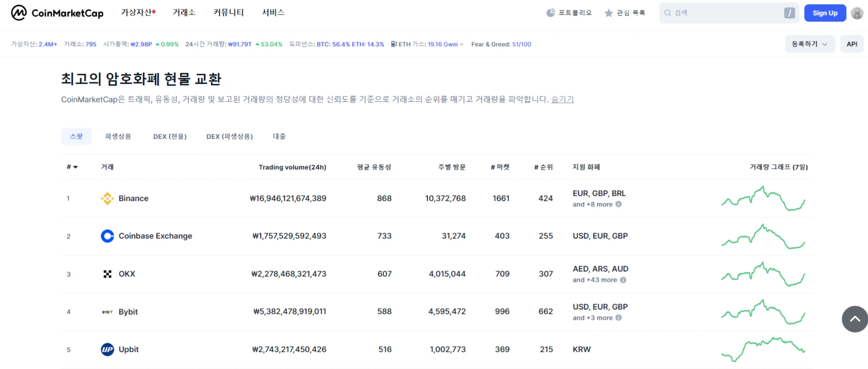The height and width of the screenshot is (369, 868).
Task: Click the watchlist star icon
Action: pyautogui.click(x=608, y=13)
